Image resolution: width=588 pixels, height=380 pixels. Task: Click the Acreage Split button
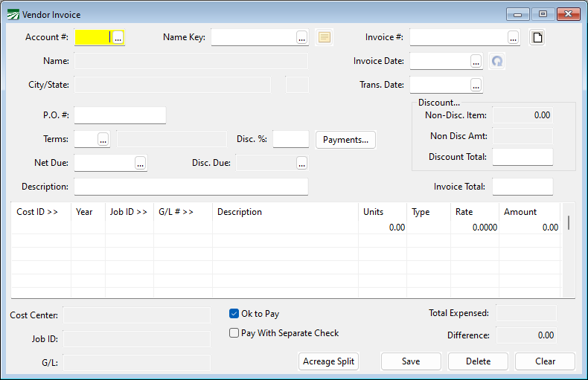(x=328, y=361)
